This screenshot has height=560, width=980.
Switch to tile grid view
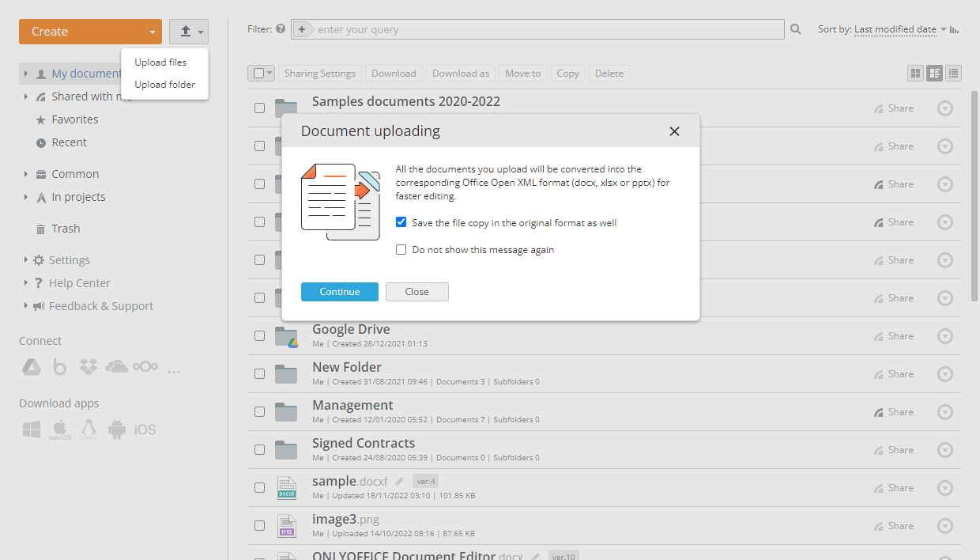click(x=914, y=73)
